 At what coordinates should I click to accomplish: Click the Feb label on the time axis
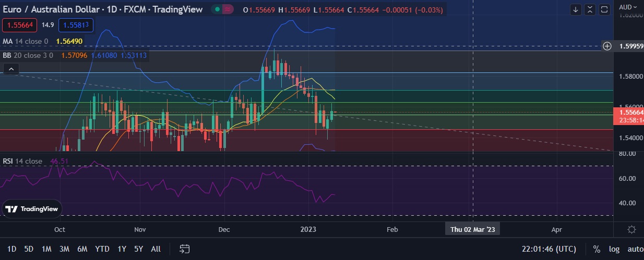(x=392, y=229)
